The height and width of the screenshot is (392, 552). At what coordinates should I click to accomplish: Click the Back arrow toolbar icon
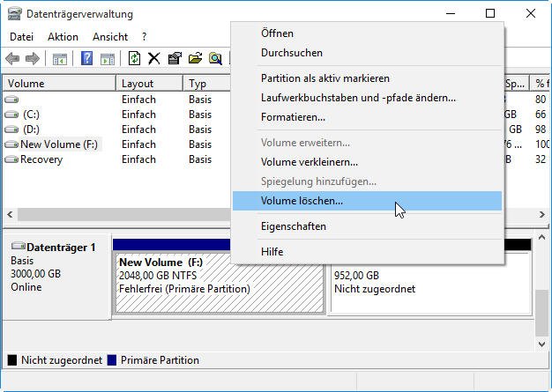[12, 58]
